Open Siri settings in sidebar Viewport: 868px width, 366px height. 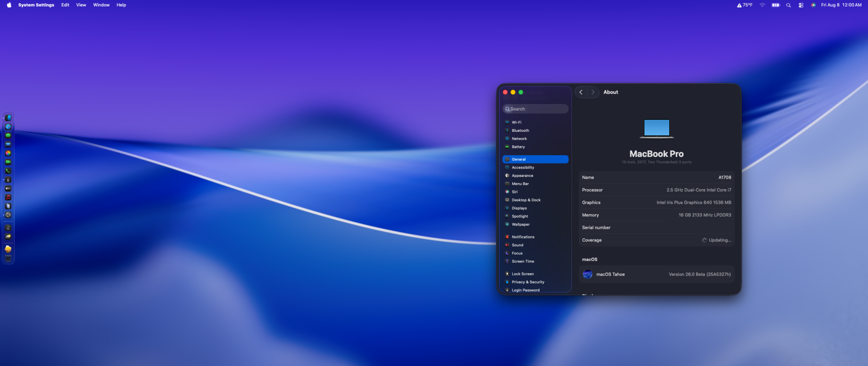click(536, 192)
